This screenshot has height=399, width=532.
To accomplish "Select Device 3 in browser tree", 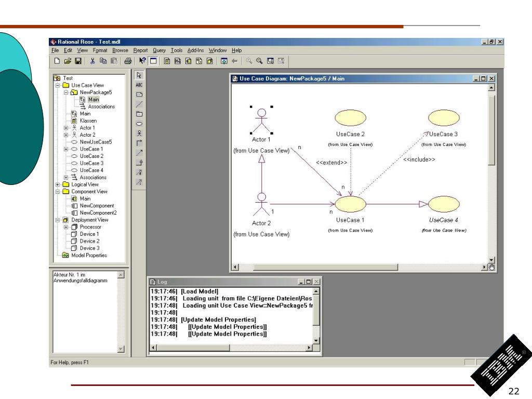I will coord(89,248).
